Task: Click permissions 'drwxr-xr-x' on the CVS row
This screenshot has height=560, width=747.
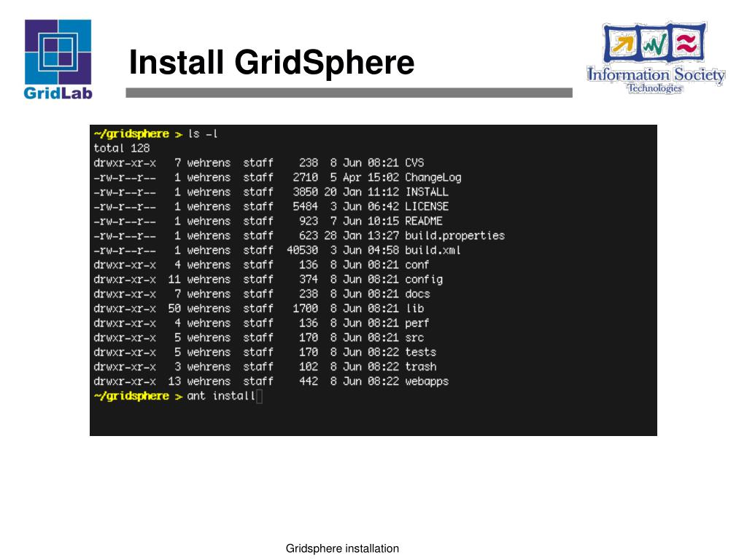Action: [x=125, y=163]
